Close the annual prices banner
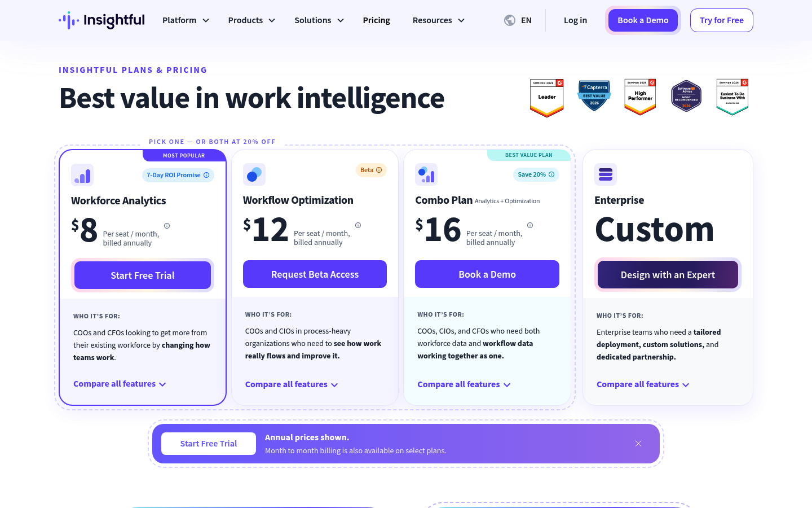This screenshot has width=812, height=508. pyautogui.click(x=638, y=444)
